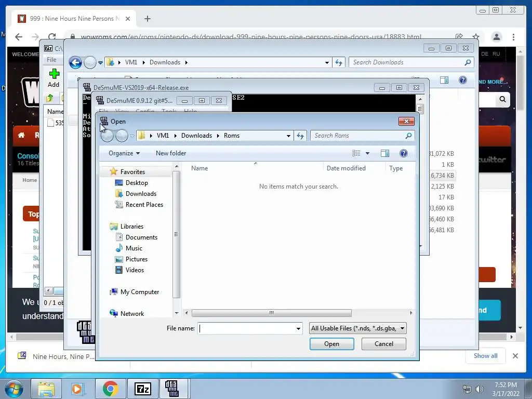
Task: Click the horizontal scrollbar of the file list
Action: point(271,313)
